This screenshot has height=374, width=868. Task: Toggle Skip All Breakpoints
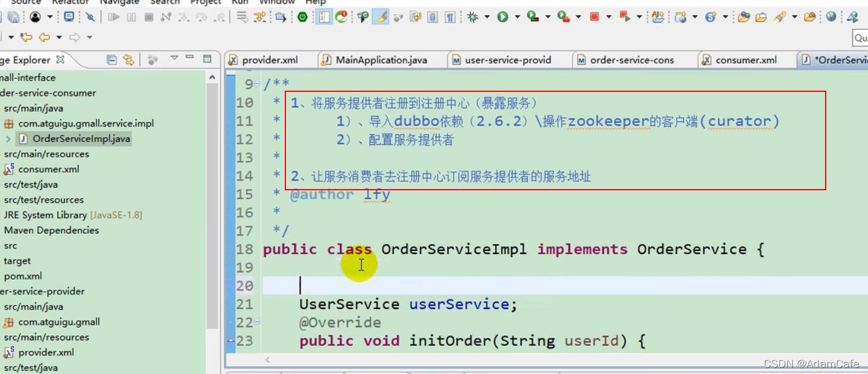click(x=90, y=17)
